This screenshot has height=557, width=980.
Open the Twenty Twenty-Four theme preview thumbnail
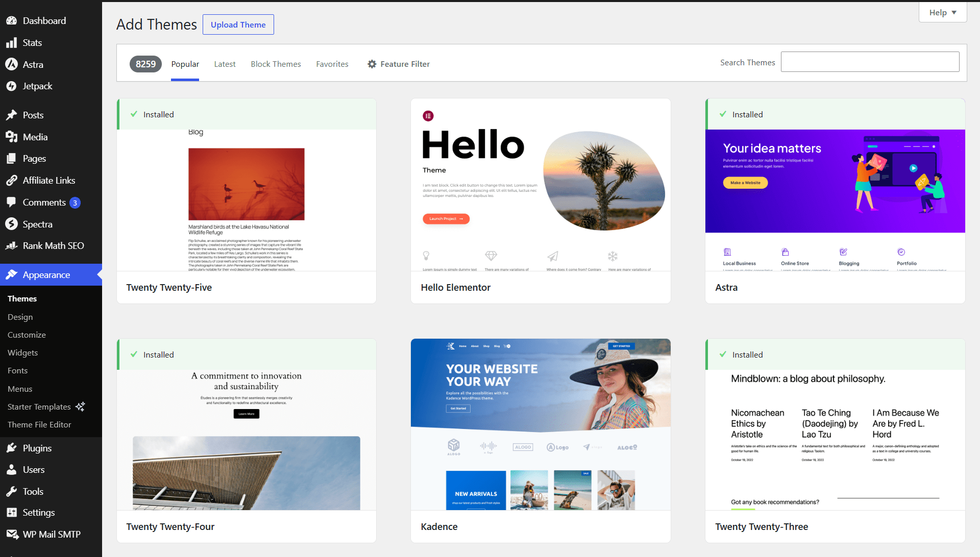(x=247, y=440)
